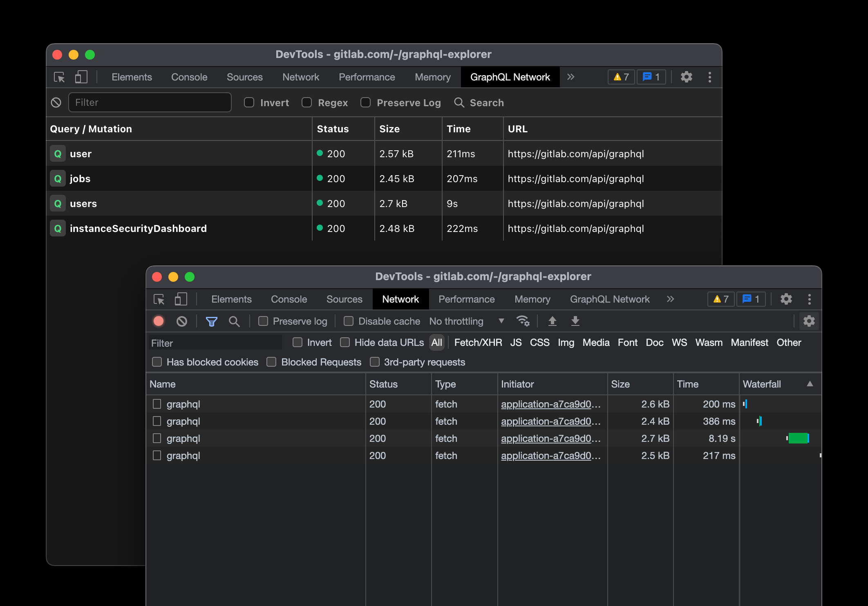This screenshot has width=868, height=606.
Task: Tick the Hide data URLs checkbox
Action: (345, 343)
